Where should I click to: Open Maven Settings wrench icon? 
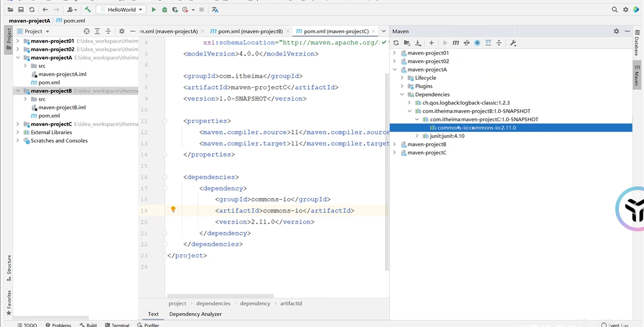tap(513, 43)
